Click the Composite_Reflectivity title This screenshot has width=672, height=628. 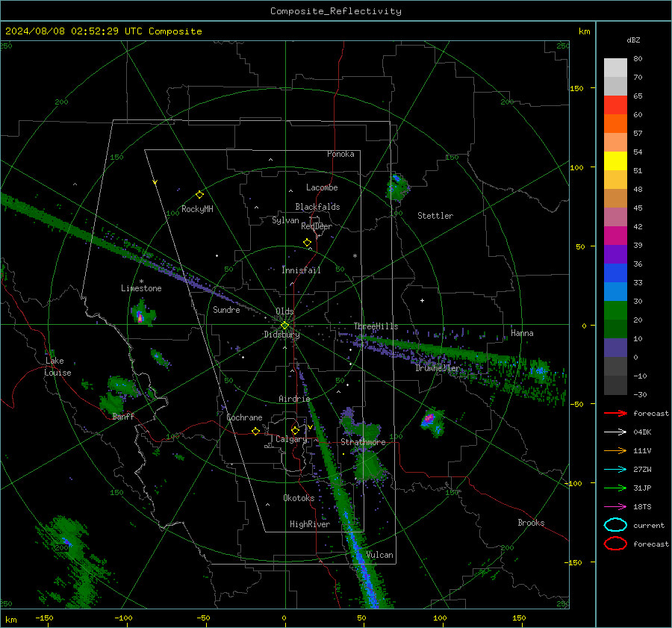(x=335, y=11)
